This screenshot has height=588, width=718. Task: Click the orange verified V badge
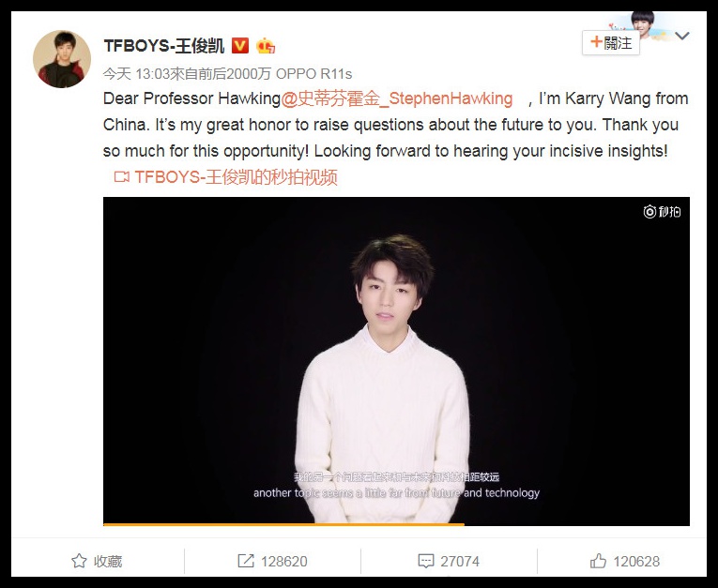(240, 45)
